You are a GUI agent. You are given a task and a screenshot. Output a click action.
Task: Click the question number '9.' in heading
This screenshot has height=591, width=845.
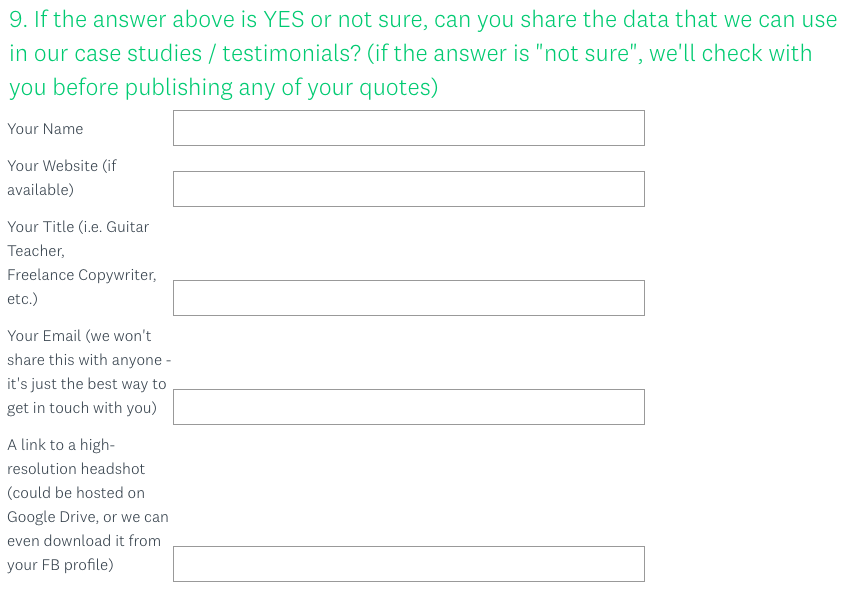pyautogui.click(x=18, y=20)
